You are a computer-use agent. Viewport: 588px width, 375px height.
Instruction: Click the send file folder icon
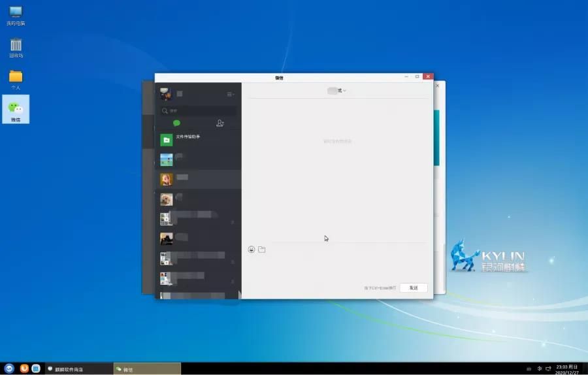tap(261, 250)
